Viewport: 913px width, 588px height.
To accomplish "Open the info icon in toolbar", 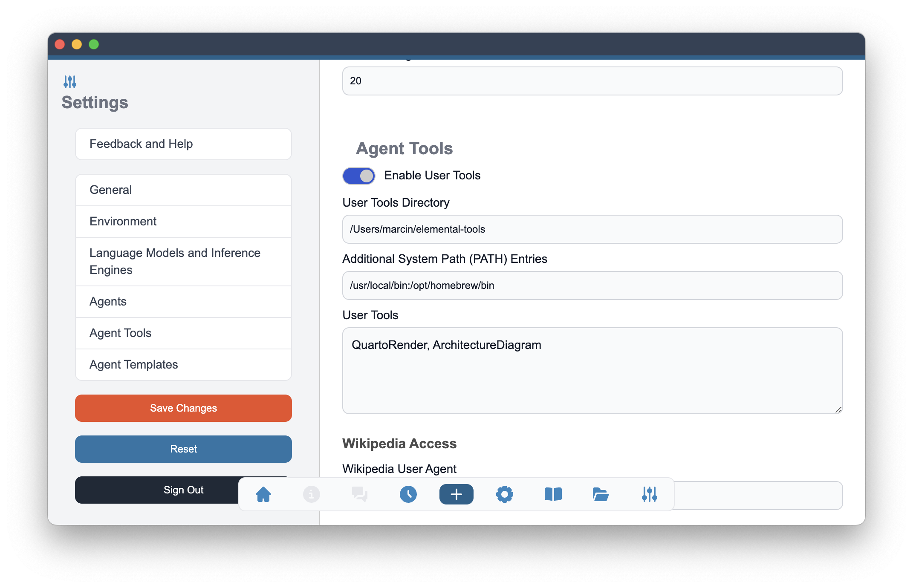I will (x=312, y=494).
